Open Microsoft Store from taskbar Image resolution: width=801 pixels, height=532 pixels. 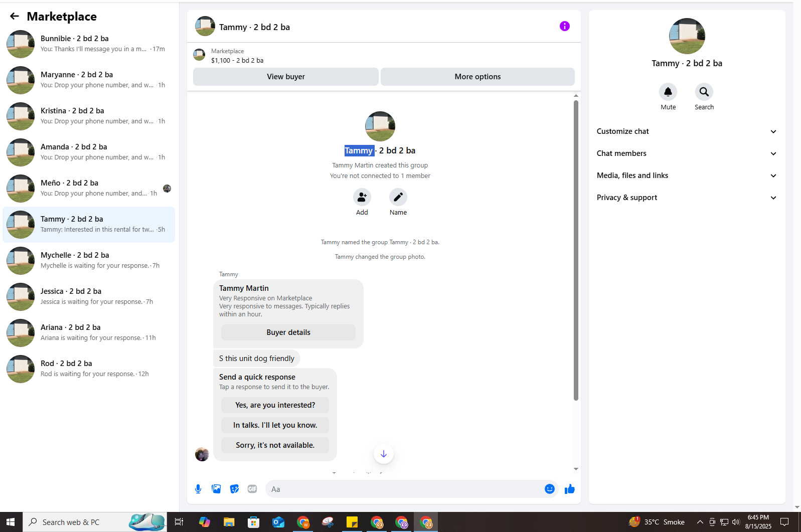tap(254, 522)
